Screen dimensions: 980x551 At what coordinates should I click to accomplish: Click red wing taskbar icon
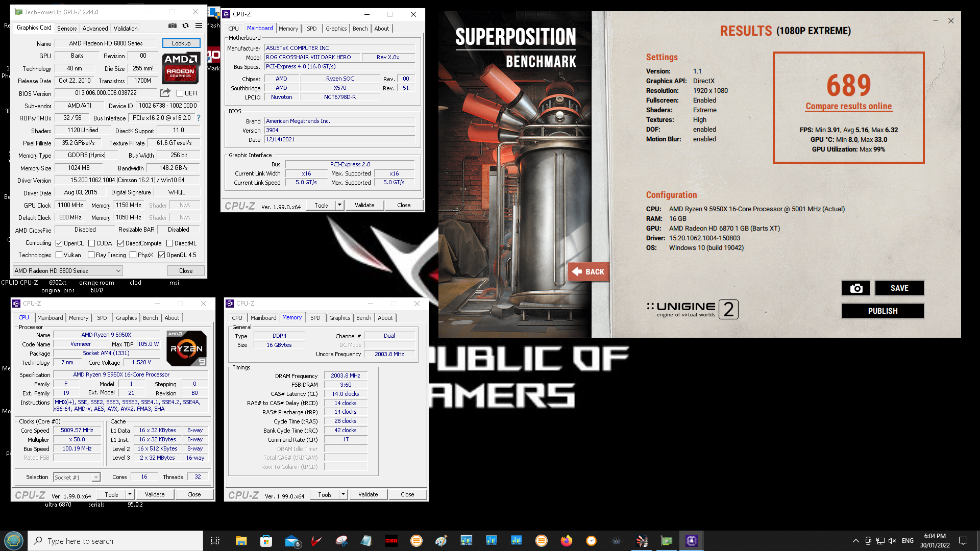point(316,541)
